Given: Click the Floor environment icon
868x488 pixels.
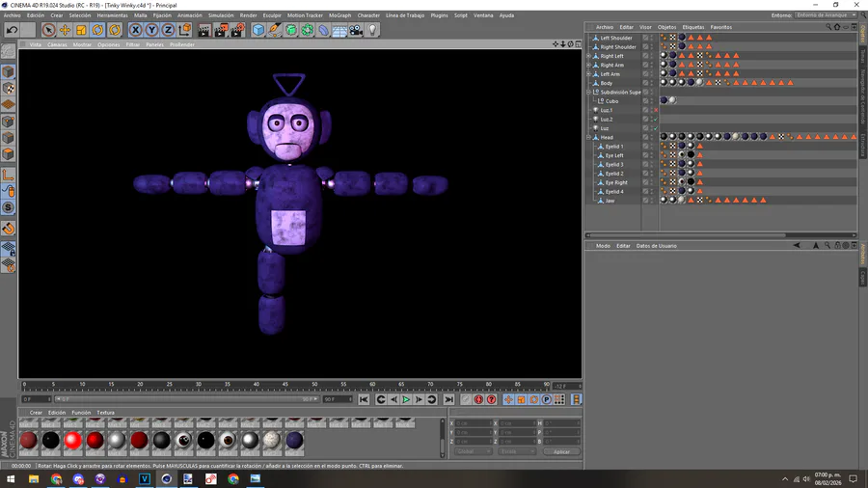Looking at the screenshot, I should click(x=339, y=30).
